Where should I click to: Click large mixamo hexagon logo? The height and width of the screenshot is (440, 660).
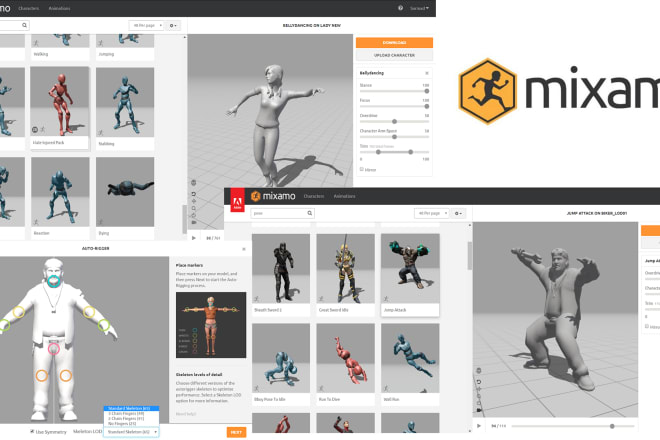[487, 91]
